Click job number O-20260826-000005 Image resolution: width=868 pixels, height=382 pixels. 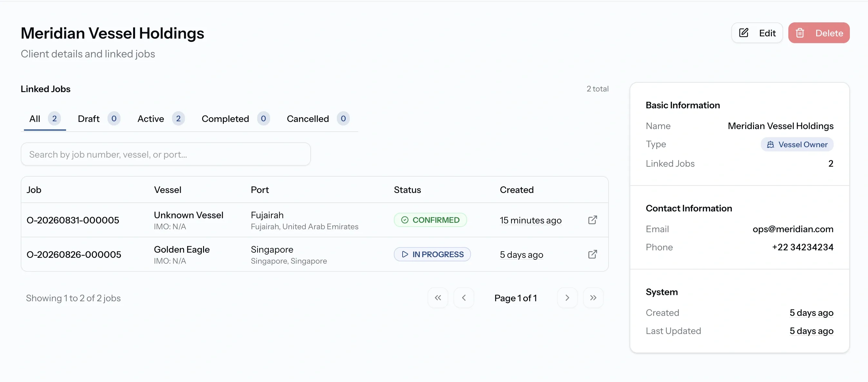(x=74, y=255)
